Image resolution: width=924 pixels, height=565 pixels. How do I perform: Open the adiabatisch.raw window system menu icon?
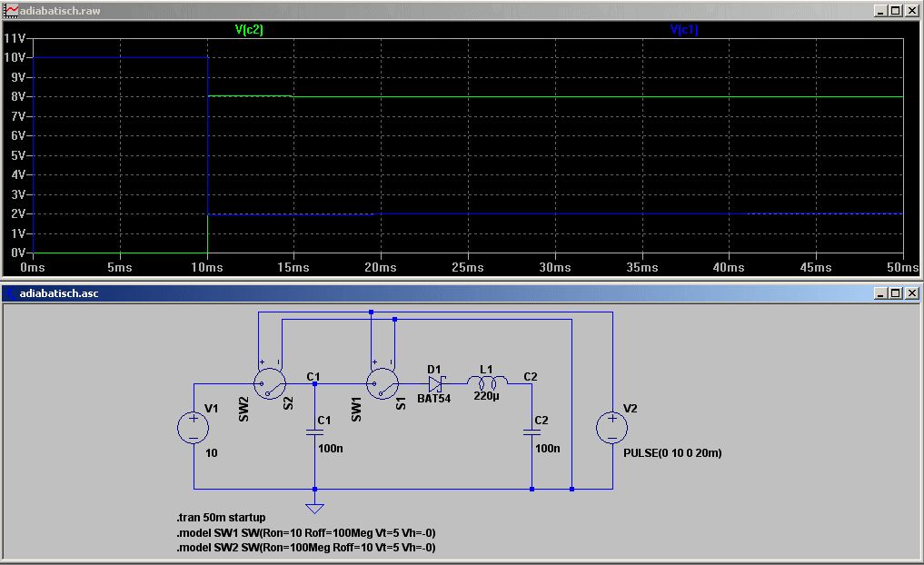click(10, 10)
